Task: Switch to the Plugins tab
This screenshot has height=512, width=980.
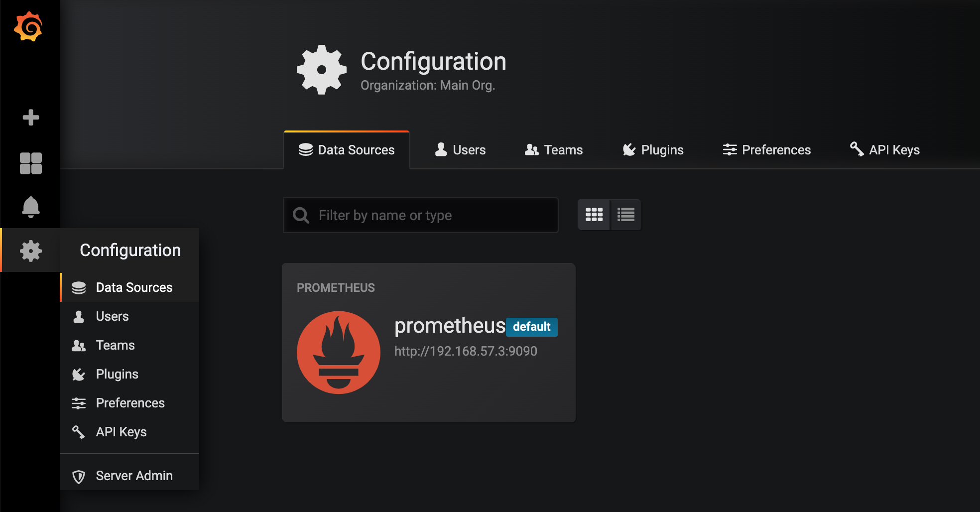Action: (x=653, y=150)
